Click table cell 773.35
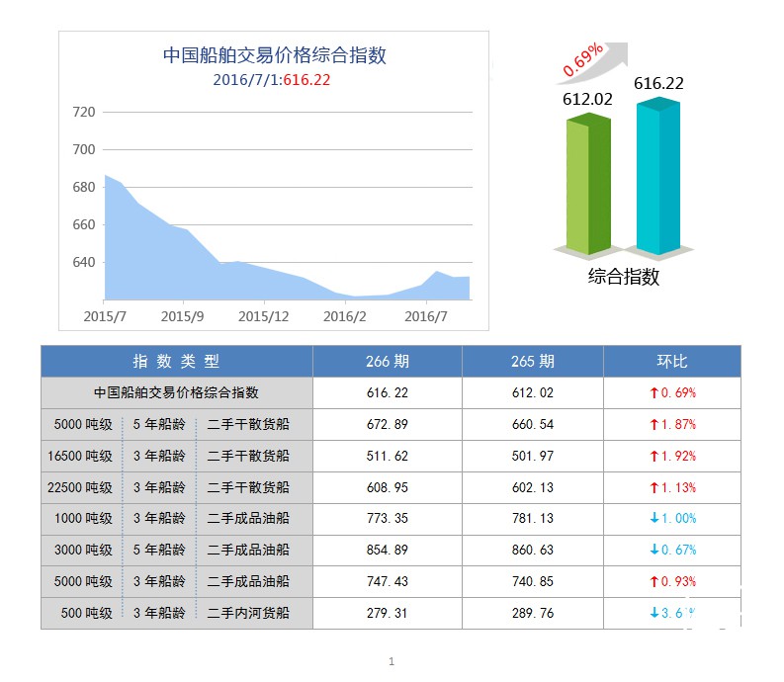Viewport: 784px width, 682px height. pos(388,519)
